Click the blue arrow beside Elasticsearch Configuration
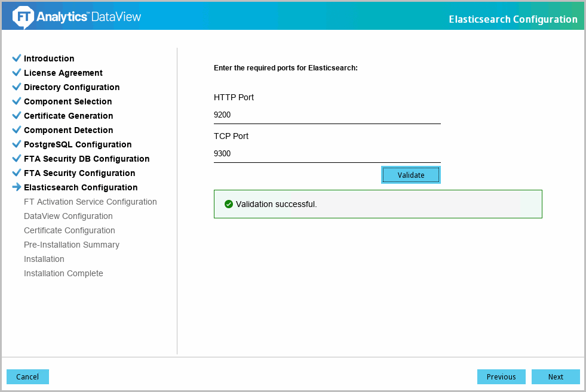 (x=17, y=187)
